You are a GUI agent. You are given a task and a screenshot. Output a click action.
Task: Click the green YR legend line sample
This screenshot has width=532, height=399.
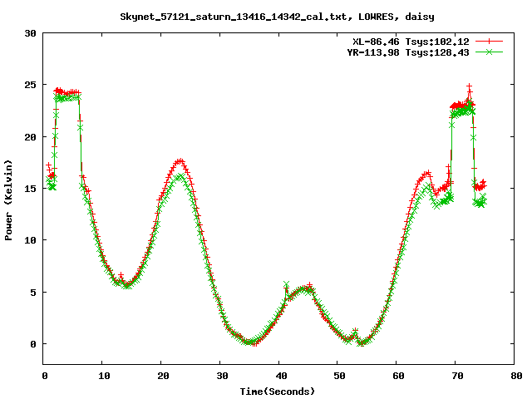[x=489, y=52]
